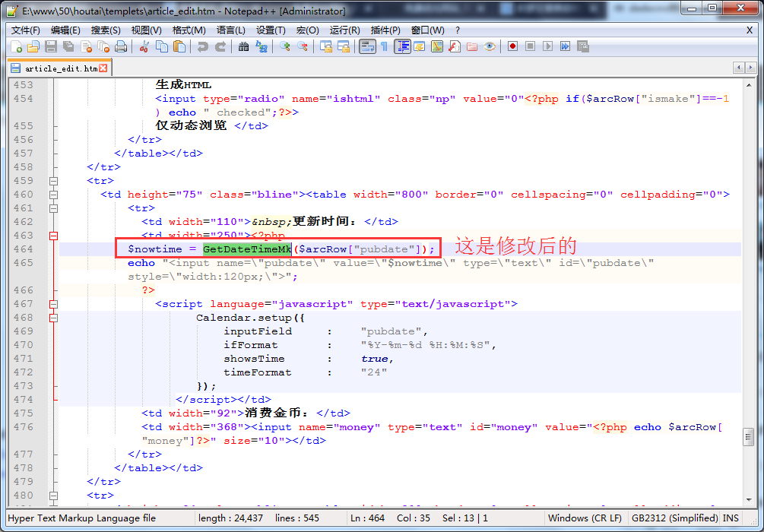Click the vertical scrollbar down arrow

[x=750, y=500]
